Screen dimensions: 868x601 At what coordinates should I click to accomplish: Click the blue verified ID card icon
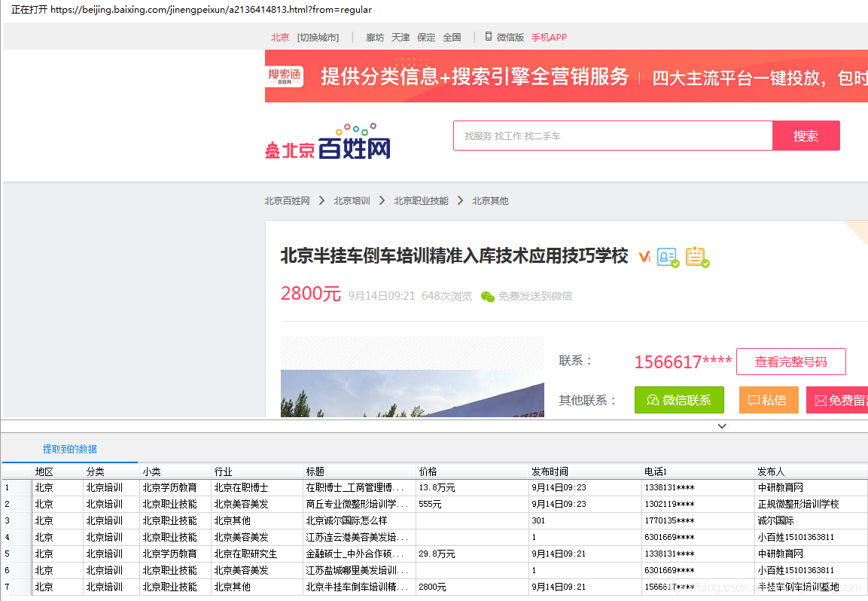(x=667, y=256)
